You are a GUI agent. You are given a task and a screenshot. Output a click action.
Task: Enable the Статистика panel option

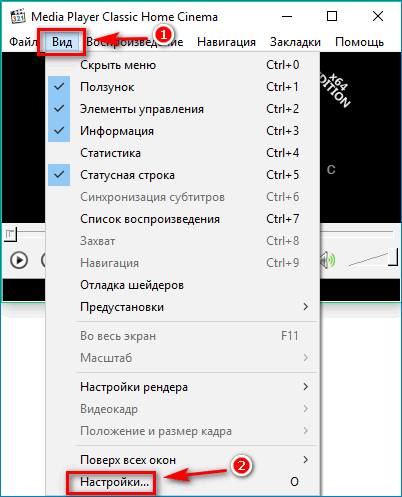click(183, 153)
